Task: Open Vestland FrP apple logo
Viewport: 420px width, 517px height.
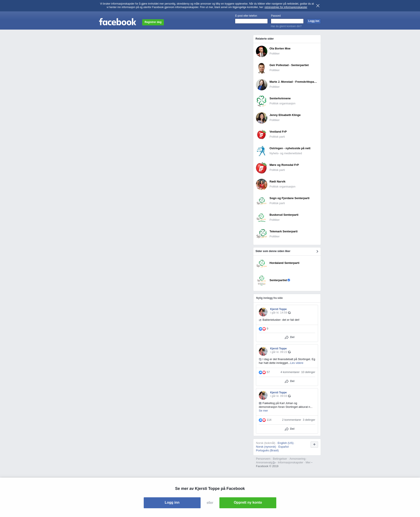Action: [262, 135]
